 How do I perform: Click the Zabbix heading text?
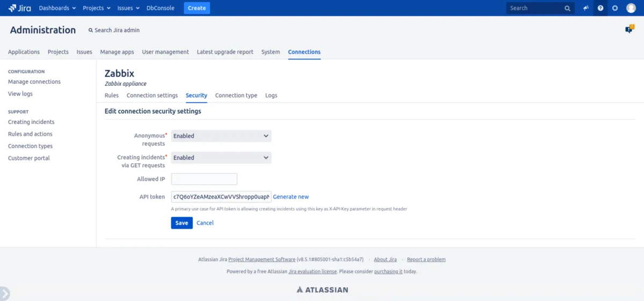[x=119, y=74]
